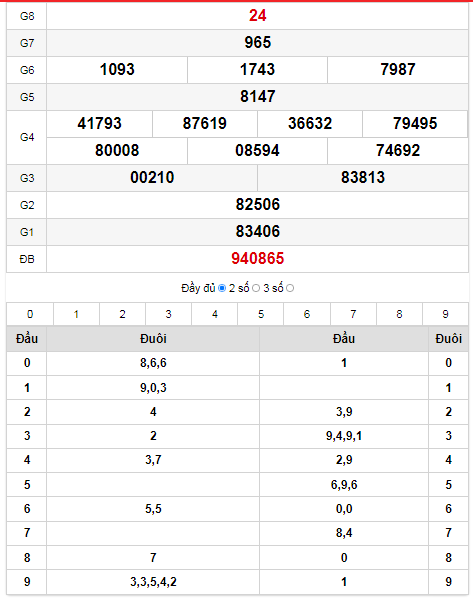
Task: Click digit 8 in number filter row
Action: click(x=399, y=314)
